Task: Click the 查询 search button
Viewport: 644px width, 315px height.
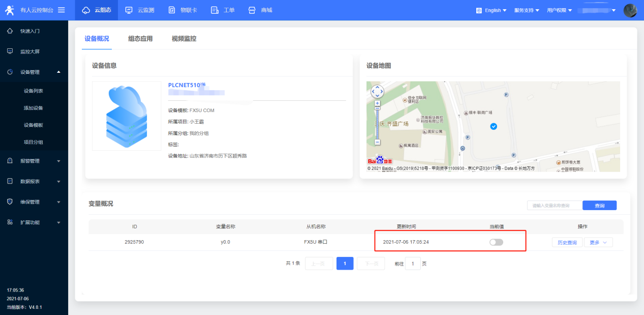Action: [599, 206]
